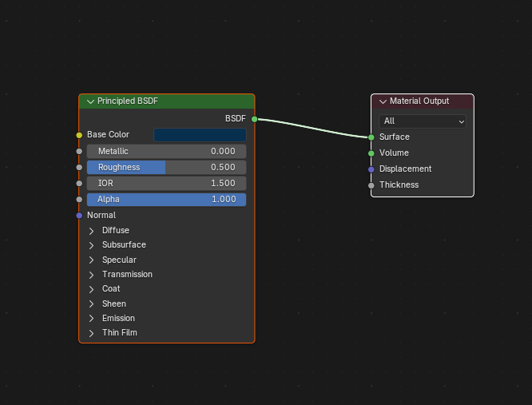Click the Normal input socket
532x405 pixels.
tap(79, 216)
